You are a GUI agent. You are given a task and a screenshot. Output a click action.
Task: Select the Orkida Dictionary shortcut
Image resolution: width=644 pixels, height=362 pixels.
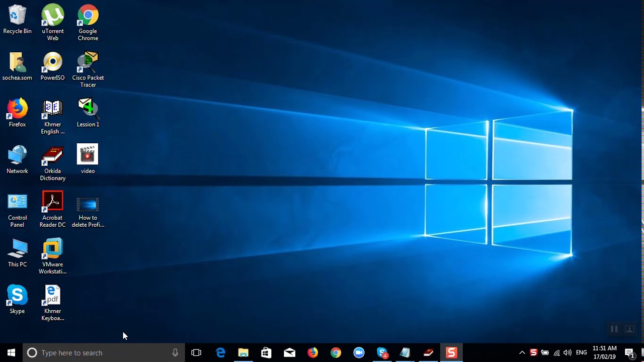coord(52,163)
